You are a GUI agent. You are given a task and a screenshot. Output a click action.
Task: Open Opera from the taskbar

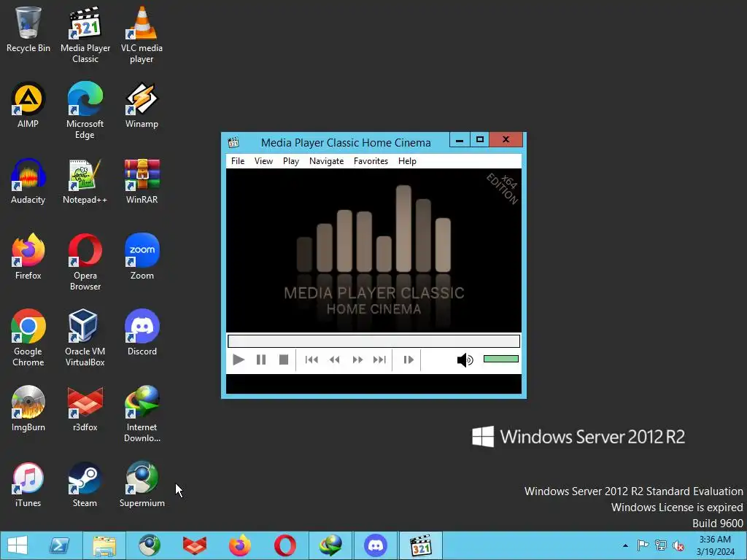click(x=285, y=545)
